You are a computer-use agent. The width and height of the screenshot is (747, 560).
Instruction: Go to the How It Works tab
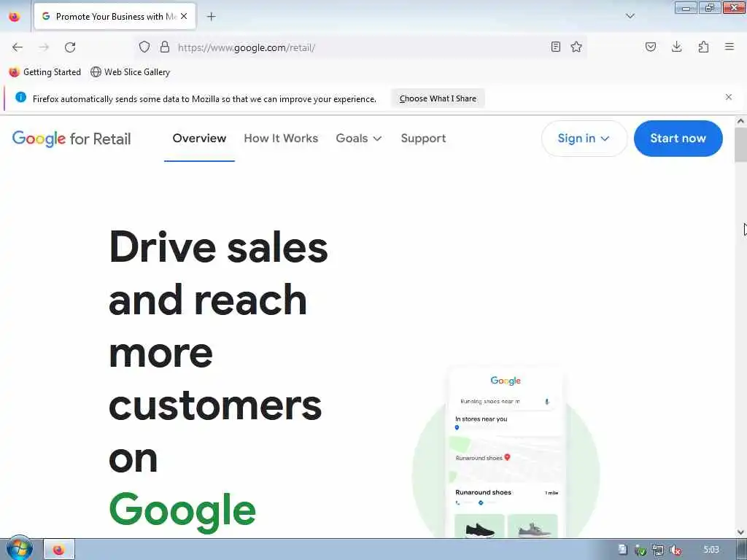click(x=281, y=138)
